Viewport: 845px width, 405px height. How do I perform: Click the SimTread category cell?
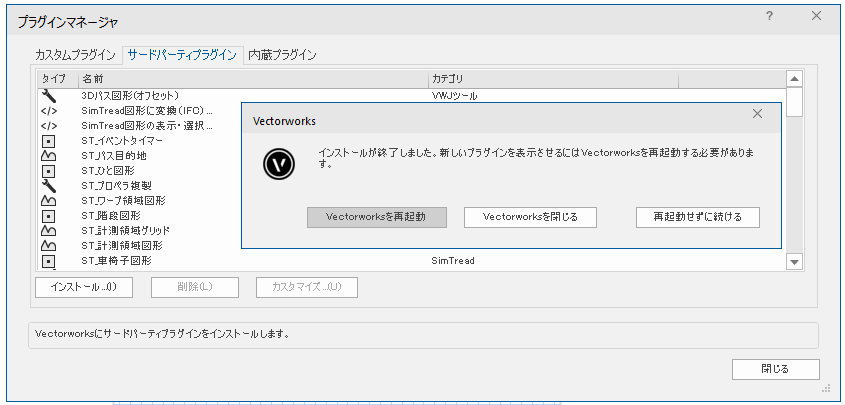pos(453,261)
